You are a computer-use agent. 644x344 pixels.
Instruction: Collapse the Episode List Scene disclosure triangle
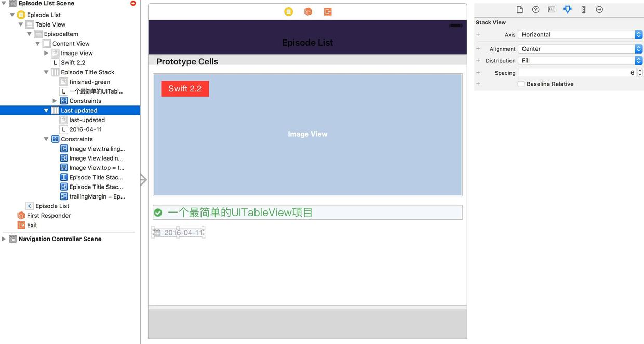[4, 4]
